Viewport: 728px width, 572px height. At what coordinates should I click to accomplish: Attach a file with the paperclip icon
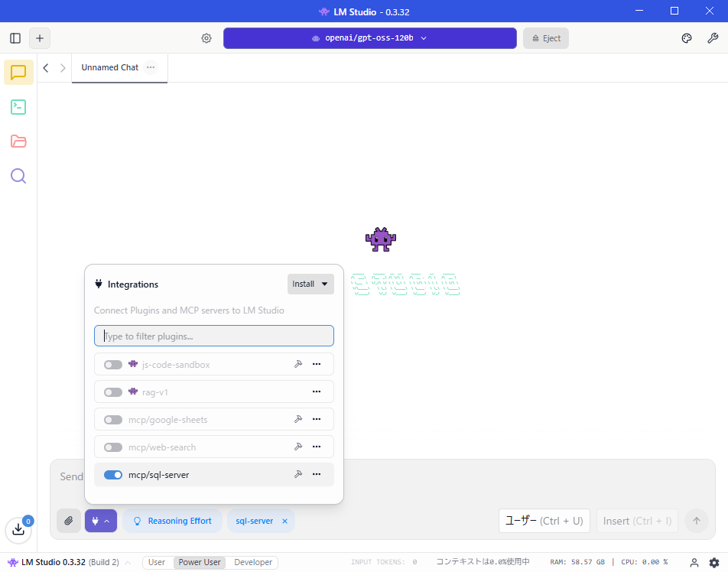point(69,521)
